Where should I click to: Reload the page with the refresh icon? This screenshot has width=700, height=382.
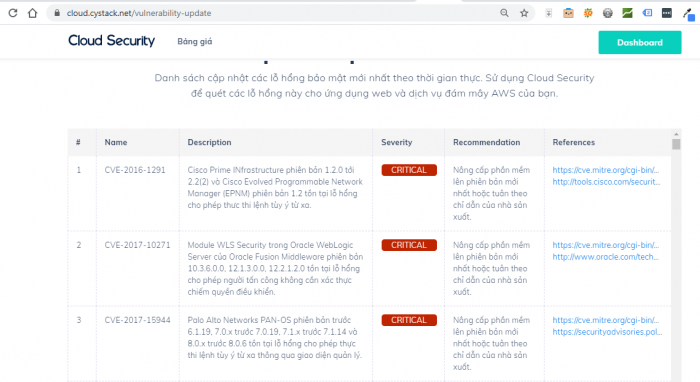click(x=13, y=13)
